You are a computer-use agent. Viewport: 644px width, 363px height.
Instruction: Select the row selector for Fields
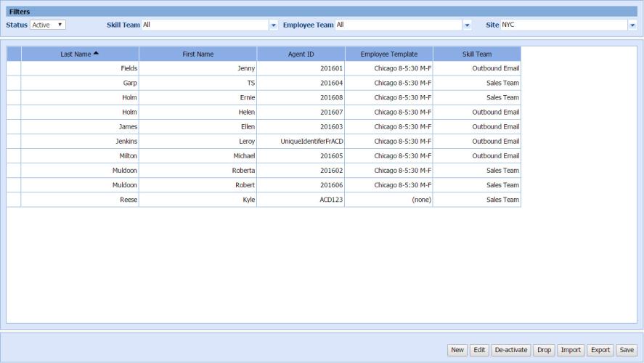14,68
